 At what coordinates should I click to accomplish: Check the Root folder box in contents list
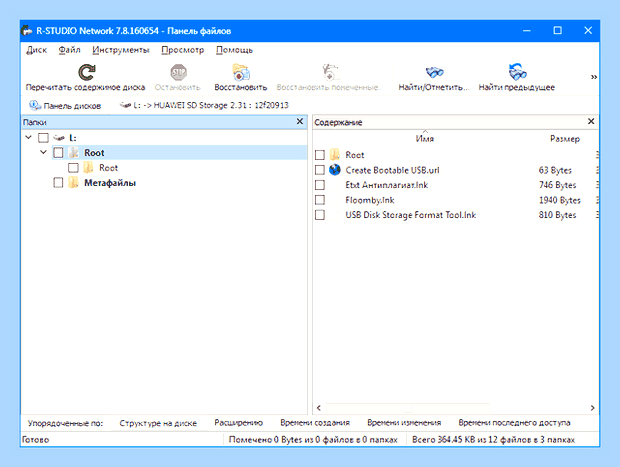[x=320, y=155]
